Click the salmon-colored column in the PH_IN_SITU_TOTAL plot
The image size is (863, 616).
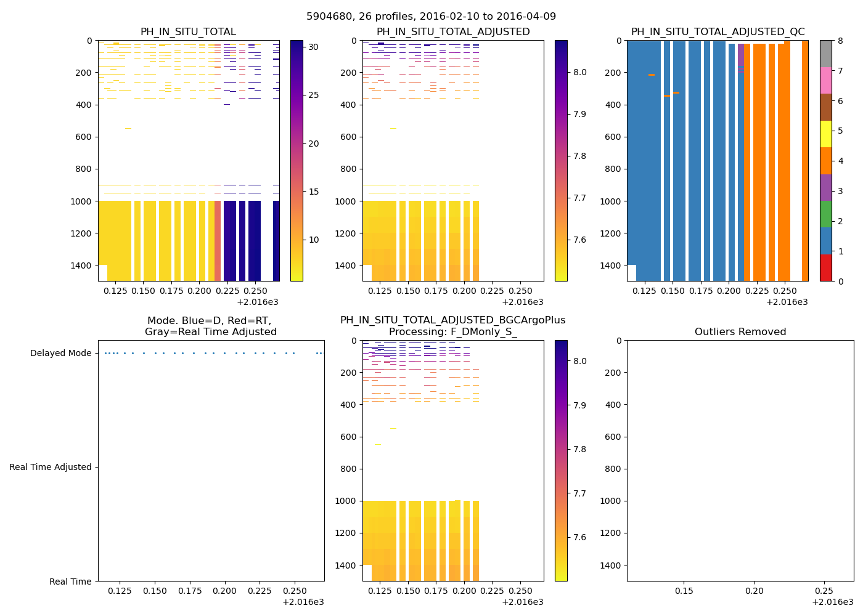point(218,240)
